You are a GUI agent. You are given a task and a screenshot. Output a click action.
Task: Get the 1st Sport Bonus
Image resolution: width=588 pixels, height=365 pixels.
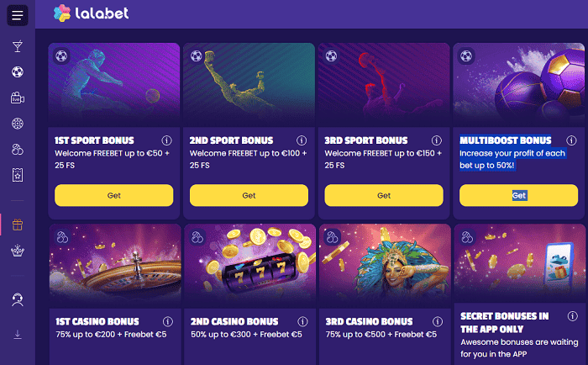(114, 195)
